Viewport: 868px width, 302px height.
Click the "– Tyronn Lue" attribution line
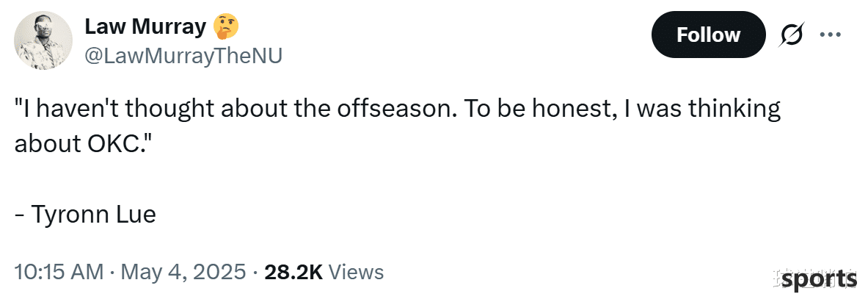pos(85,215)
